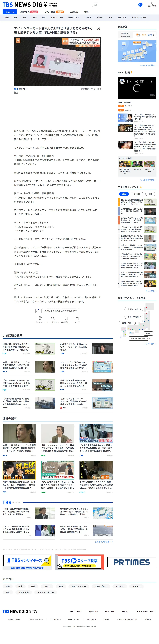Click the もっと動画を見る link

pyautogui.click(x=148, y=180)
